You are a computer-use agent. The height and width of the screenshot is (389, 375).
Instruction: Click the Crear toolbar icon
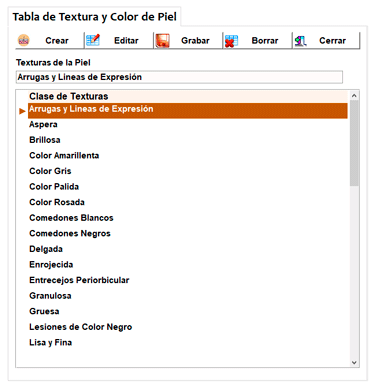coord(23,40)
